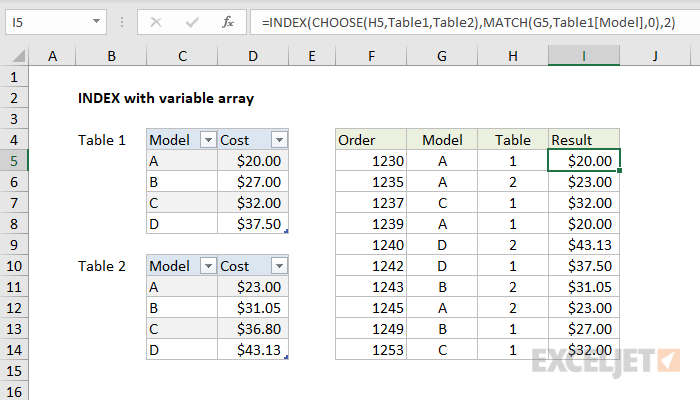Select Table 2 cost cell $31.05
The height and width of the screenshot is (400, 700).
tap(253, 308)
